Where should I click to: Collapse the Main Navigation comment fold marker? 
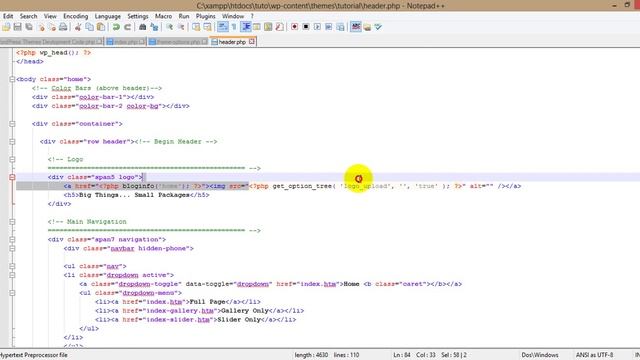(12, 222)
